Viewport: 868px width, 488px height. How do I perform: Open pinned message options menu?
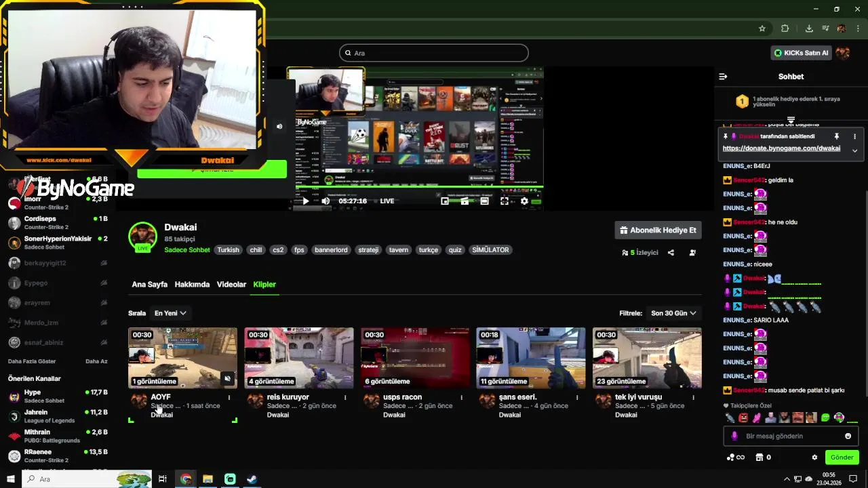854,136
